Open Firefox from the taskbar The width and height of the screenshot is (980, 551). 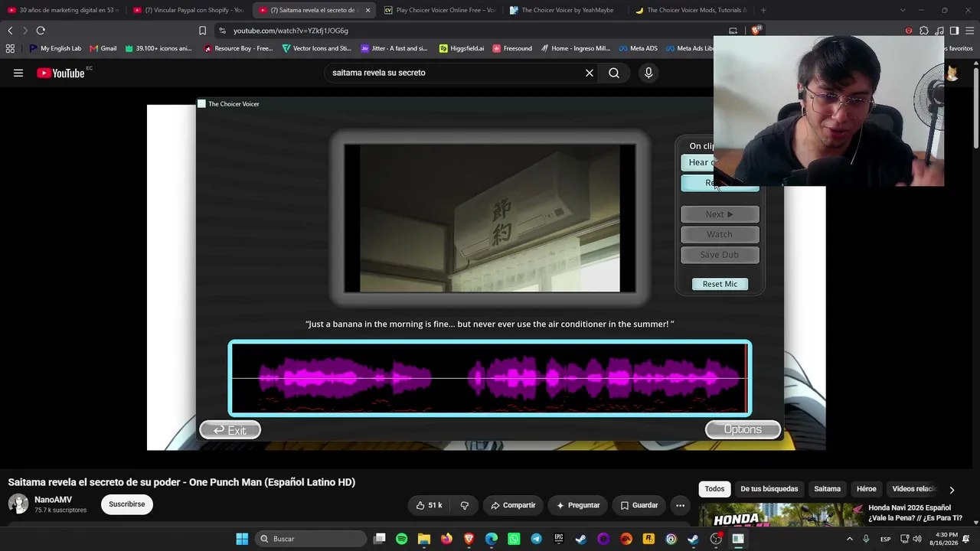(x=446, y=539)
